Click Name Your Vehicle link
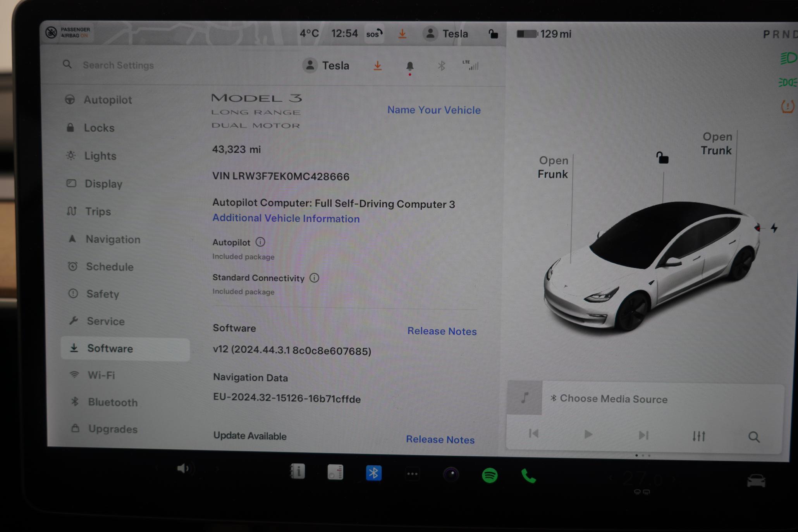 click(434, 110)
